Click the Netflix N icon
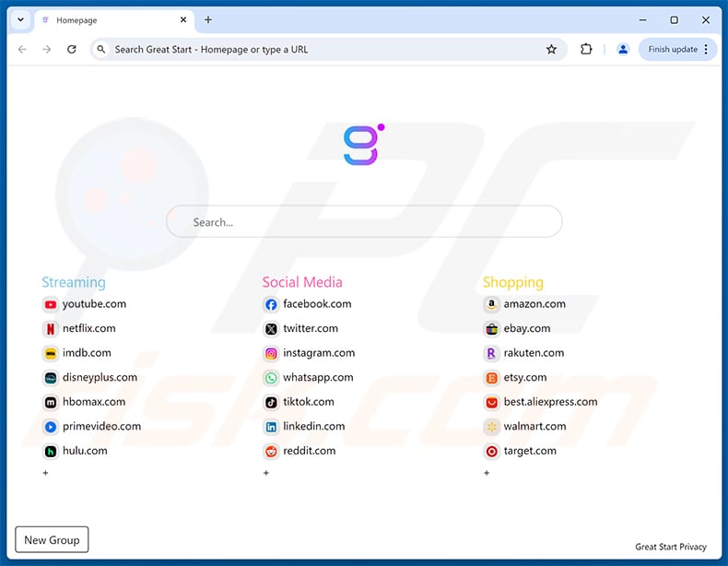 pyautogui.click(x=51, y=329)
